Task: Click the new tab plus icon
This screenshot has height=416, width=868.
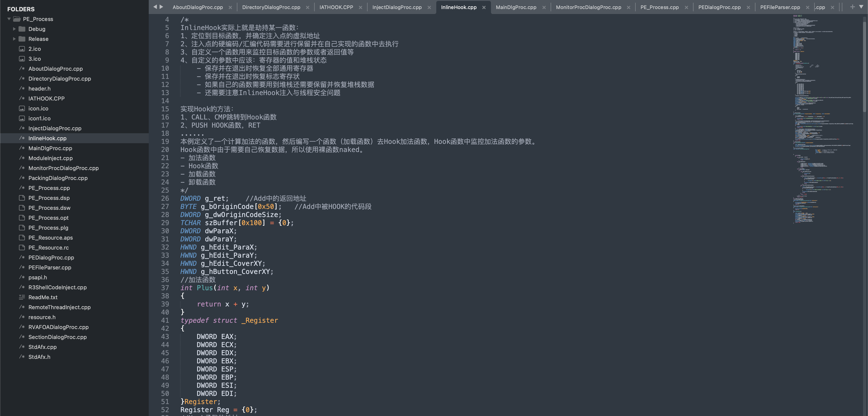Action: (852, 7)
